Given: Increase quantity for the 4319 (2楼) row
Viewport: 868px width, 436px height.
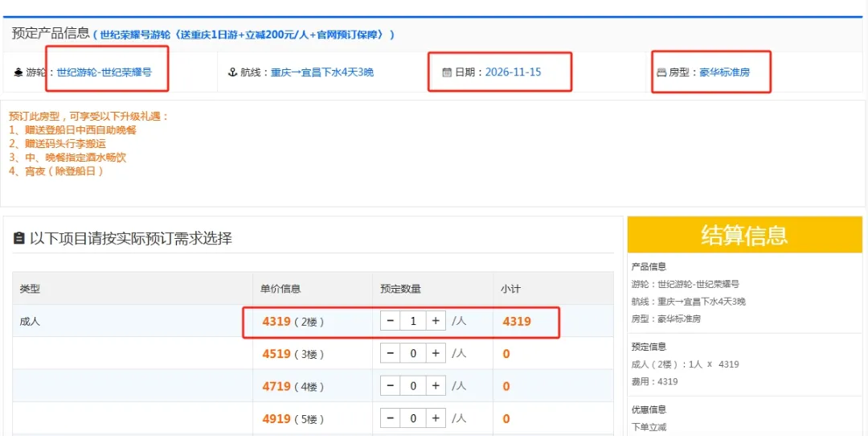Looking at the screenshot, I should pyautogui.click(x=436, y=321).
